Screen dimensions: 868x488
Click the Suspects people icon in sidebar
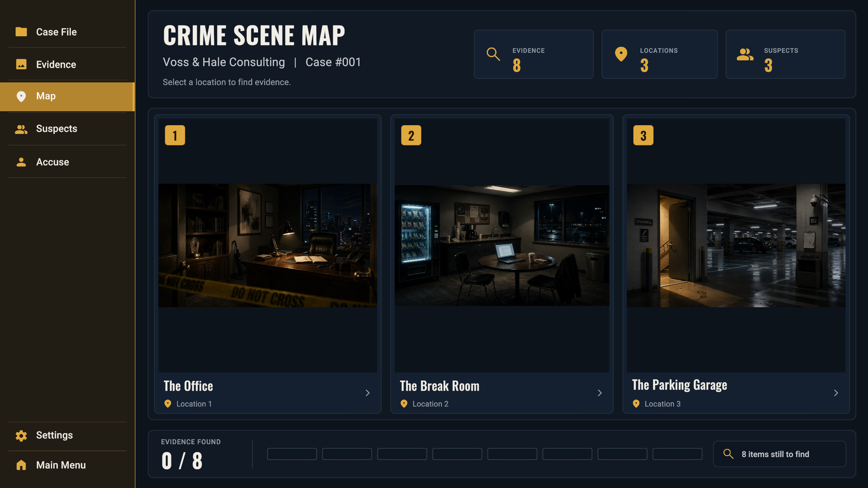pos(21,129)
